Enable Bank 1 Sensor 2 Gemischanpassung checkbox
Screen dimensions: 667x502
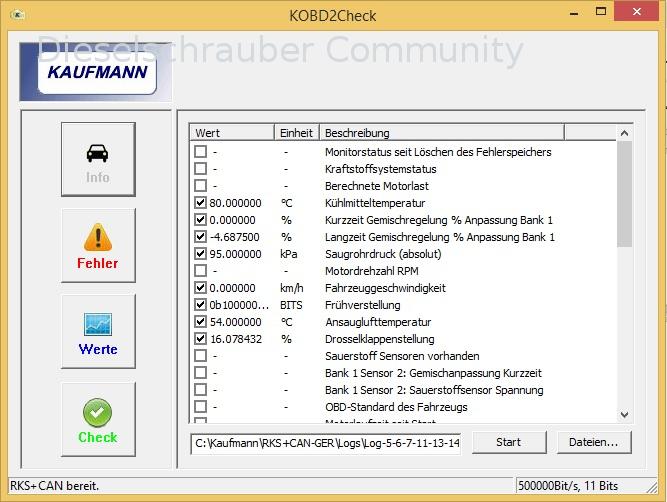pyautogui.click(x=200, y=373)
